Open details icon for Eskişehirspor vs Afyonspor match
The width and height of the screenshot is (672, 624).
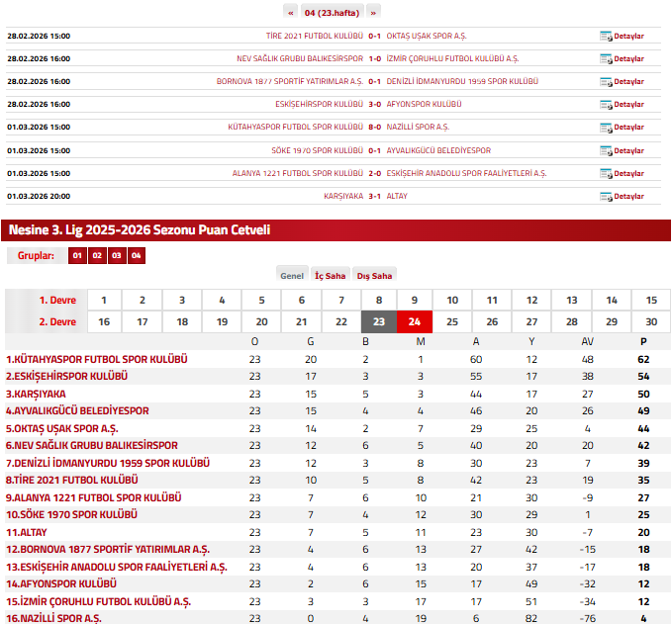pos(606,105)
